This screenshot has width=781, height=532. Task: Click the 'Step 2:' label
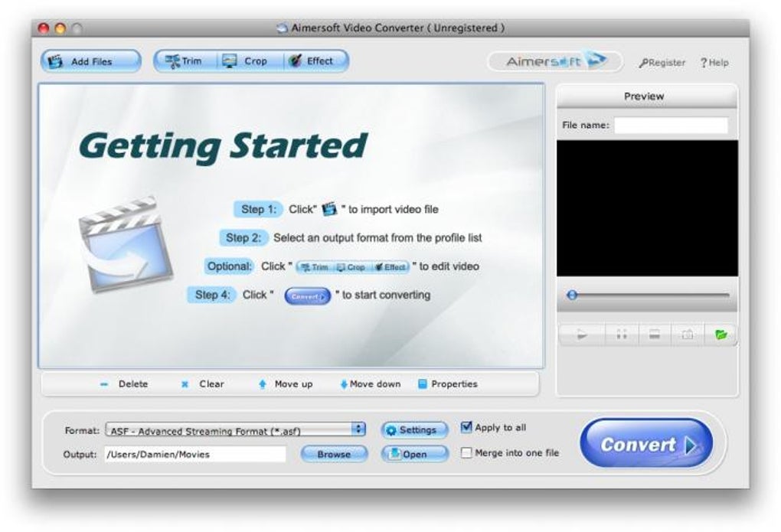(x=243, y=237)
